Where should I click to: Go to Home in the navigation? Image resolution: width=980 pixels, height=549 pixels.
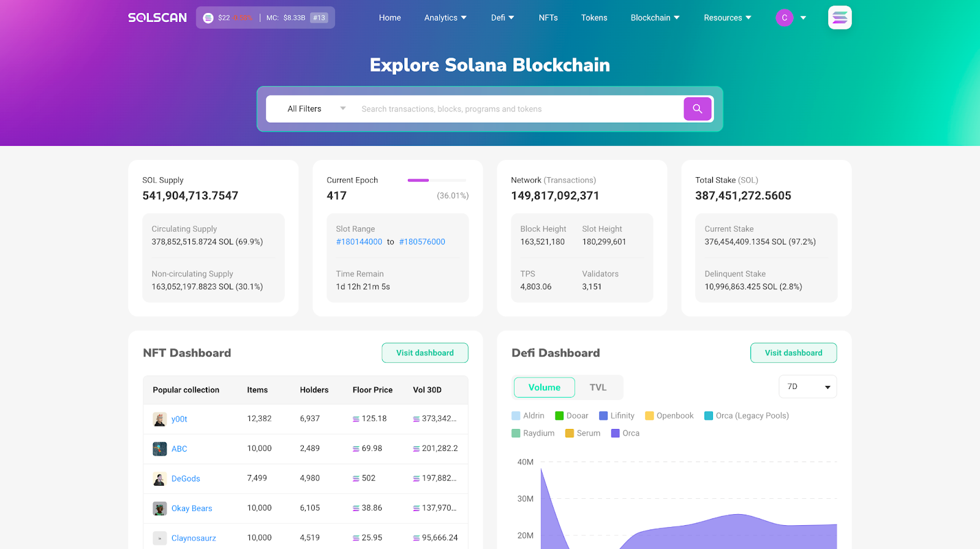point(390,18)
